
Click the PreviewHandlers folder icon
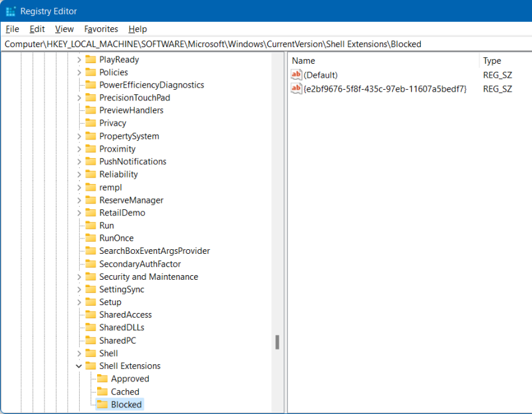click(90, 110)
